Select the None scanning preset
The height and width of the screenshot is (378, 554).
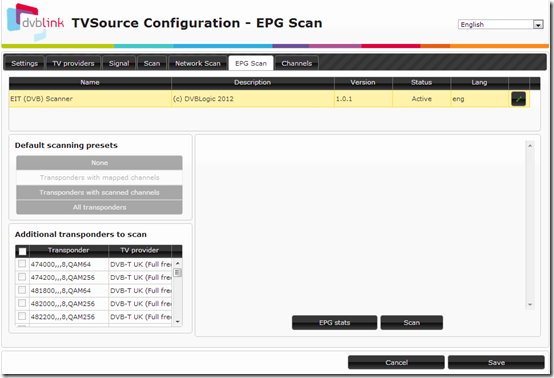99,163
